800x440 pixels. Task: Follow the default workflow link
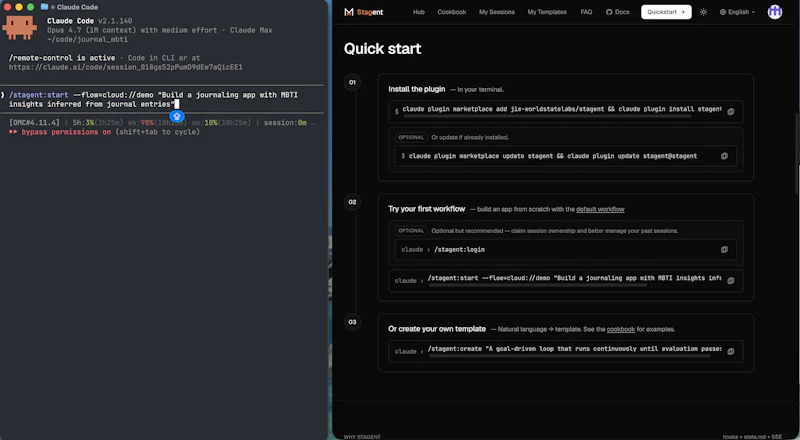[x=600, y=209]
